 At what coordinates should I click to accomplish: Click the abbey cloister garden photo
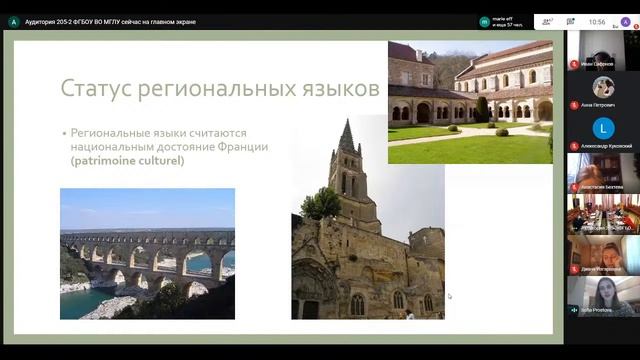click(470, 102)
